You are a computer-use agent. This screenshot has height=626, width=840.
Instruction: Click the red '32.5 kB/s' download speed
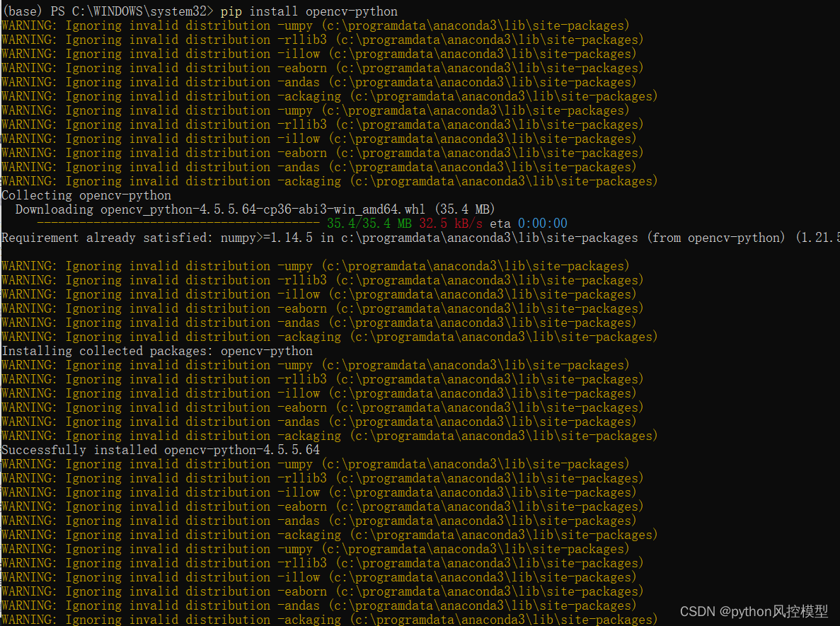[451, 224]
